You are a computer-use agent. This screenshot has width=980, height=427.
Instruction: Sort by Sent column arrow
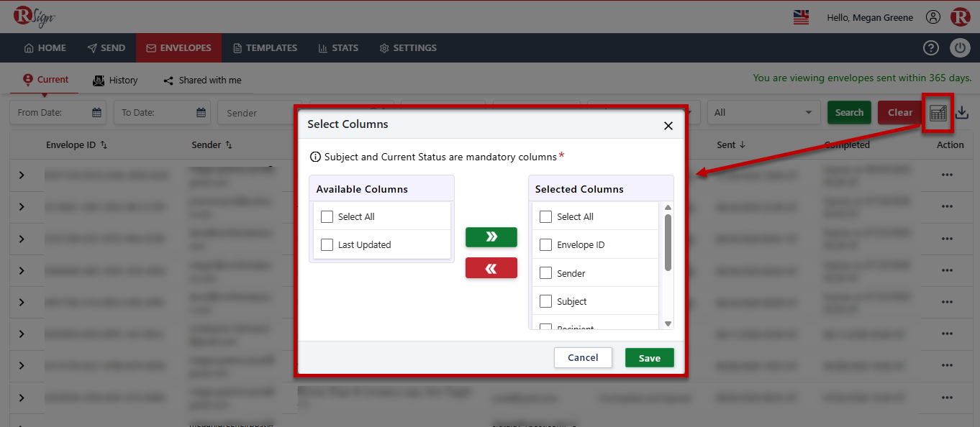pos(743,145)
